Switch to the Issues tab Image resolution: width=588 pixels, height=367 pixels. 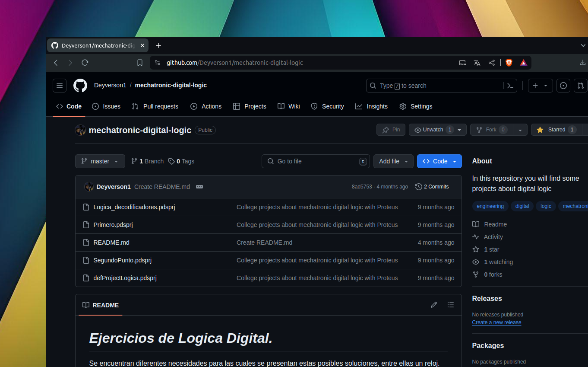pos(106,106)
